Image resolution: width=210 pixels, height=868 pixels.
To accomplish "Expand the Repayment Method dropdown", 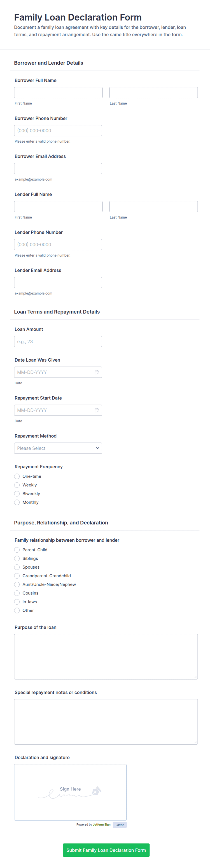I will (58, 448).
